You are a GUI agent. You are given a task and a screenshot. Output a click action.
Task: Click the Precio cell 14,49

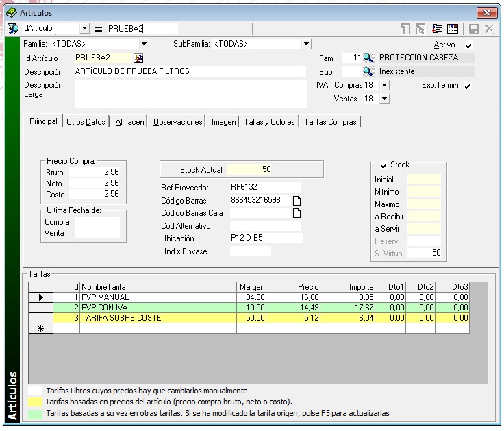coord(293,308)
